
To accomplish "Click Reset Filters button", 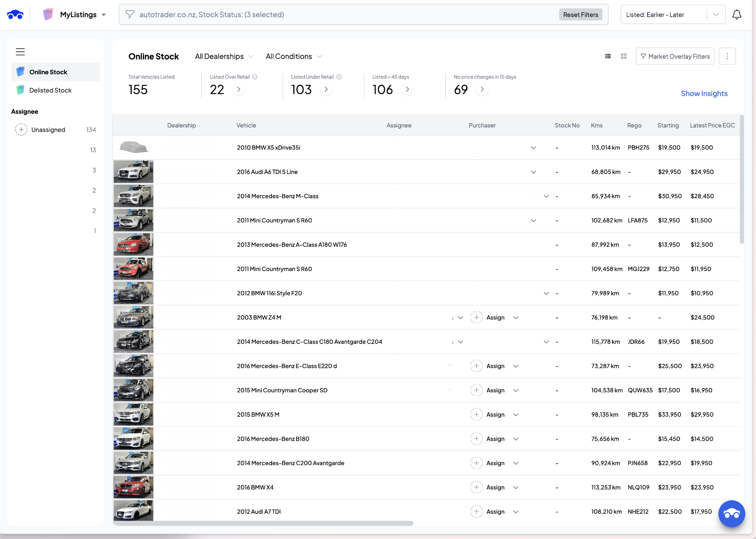I will (581, 15).
